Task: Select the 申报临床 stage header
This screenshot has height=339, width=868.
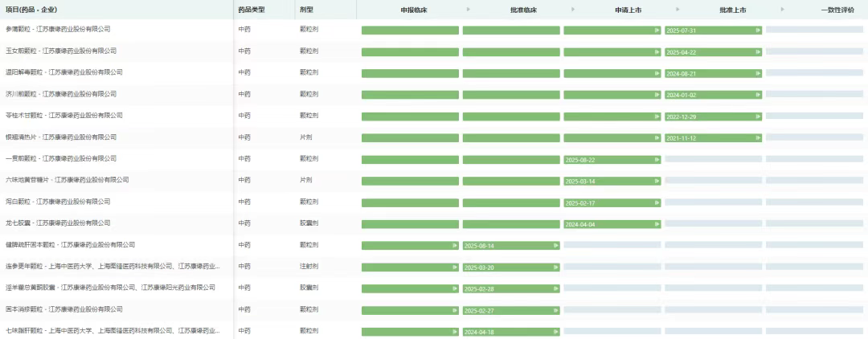Action: coord(414,10)
